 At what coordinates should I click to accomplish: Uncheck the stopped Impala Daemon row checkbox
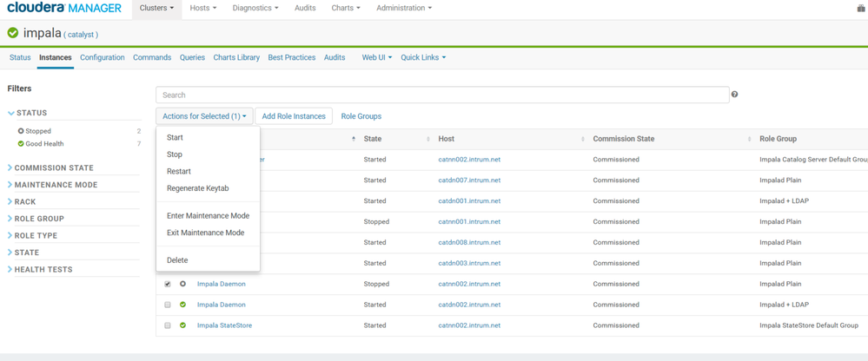click(x=168, y=284)
